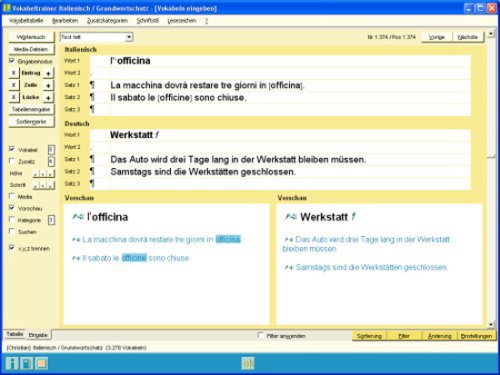
Task: Open the Bearbeiten menu
Action: point(65,21)
